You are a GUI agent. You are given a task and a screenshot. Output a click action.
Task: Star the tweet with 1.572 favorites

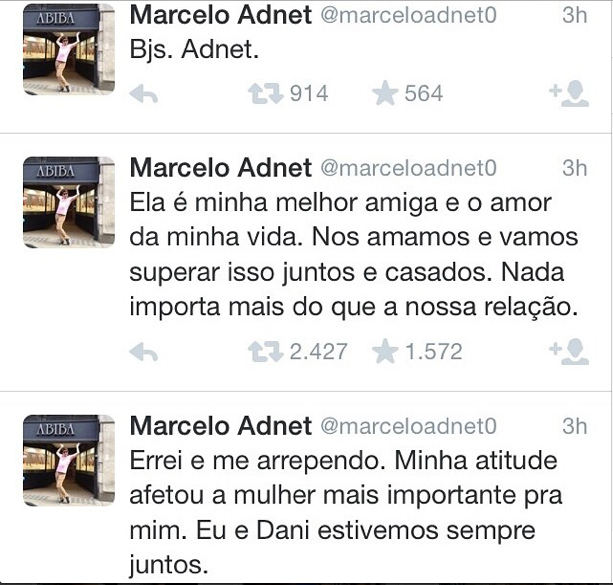pyautogui.click(x=385, y=351)
